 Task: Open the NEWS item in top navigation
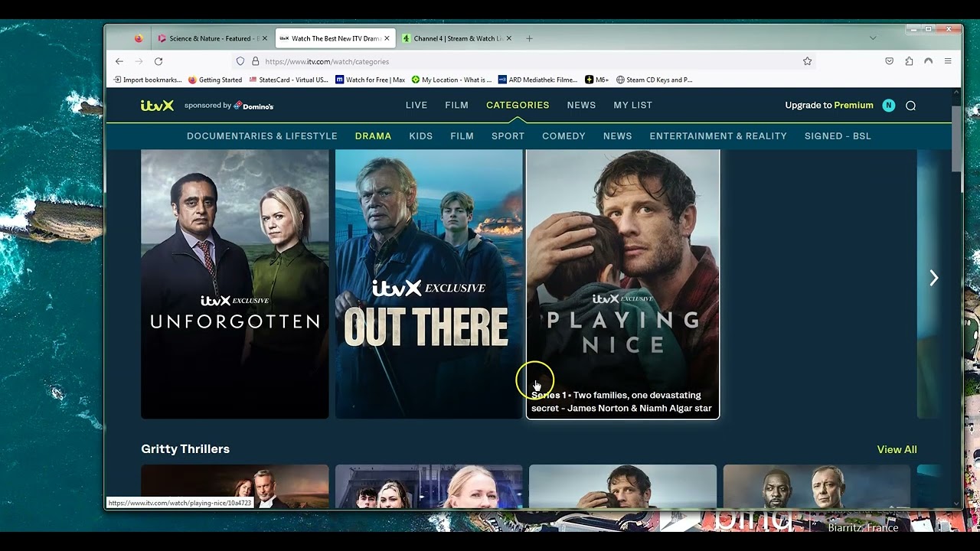[x=581, y=106]
